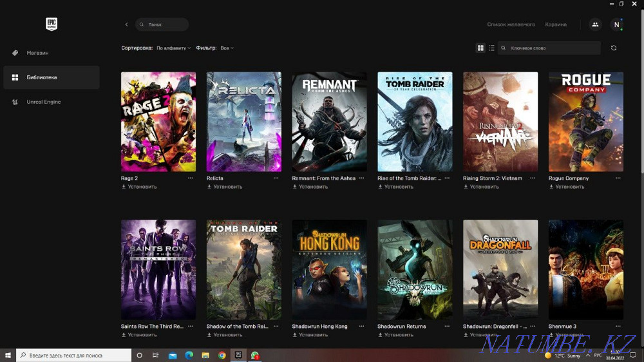The image size is (644, 362).
Task: Open three-dot menu for Rogue Company
Action: point(618,178)
